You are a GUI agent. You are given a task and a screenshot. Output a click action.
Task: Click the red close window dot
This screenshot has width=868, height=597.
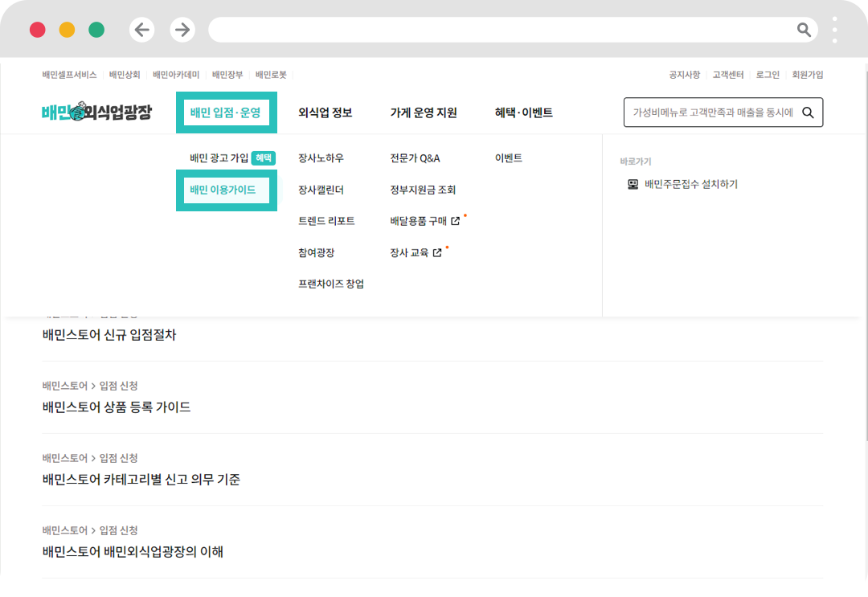(38, 30)
